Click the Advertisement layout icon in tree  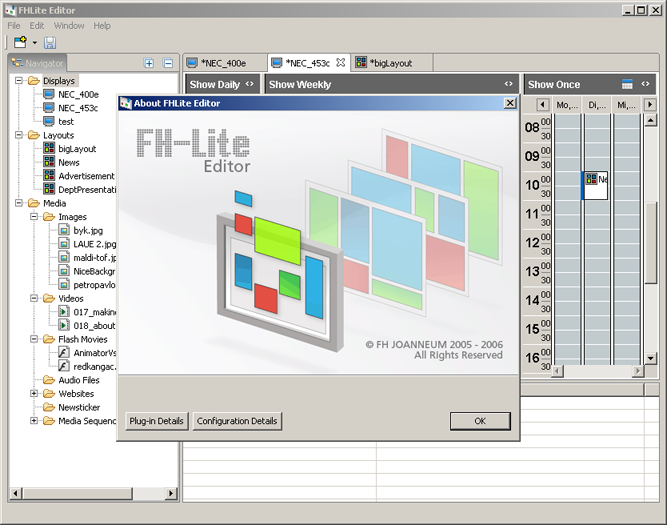point(49,176)
